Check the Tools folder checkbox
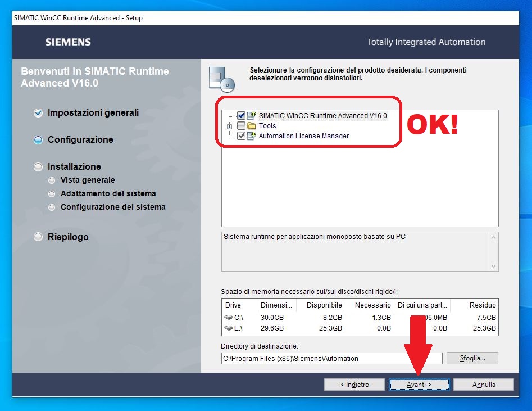 241,126
